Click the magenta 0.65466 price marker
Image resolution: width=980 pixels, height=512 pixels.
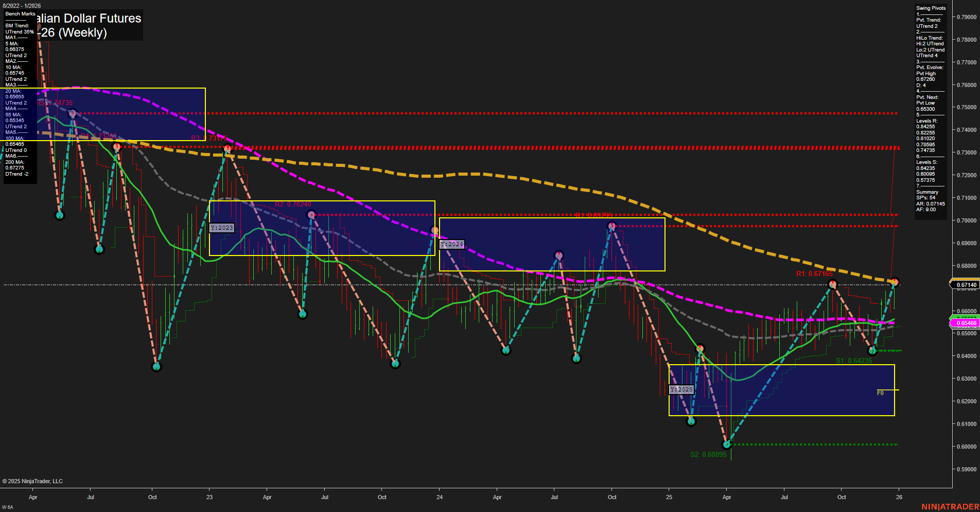click(x=966, y=322)
